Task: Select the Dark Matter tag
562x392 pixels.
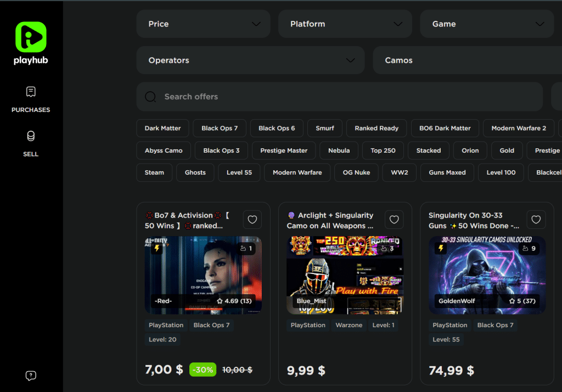Action: click(x=162, y=128)
